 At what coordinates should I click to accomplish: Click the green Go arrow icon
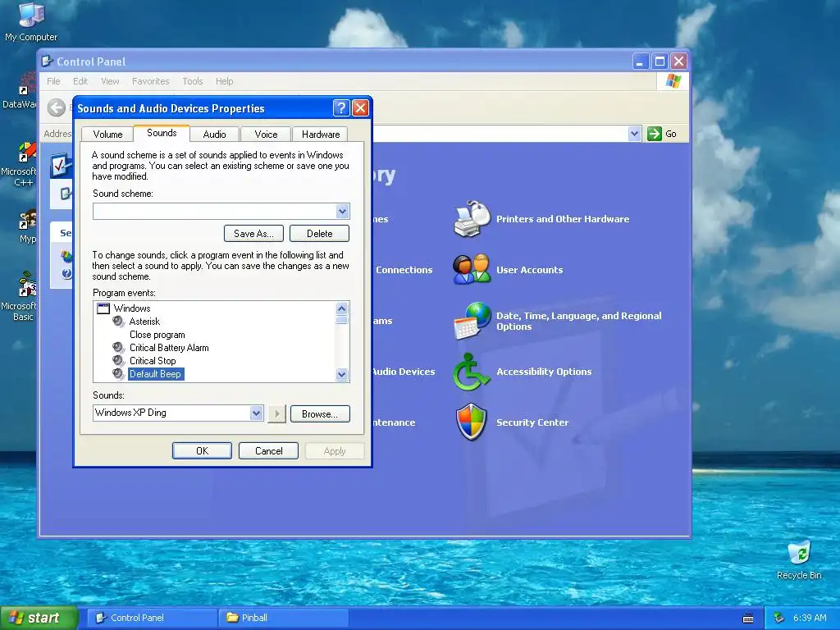pos(654,134)
